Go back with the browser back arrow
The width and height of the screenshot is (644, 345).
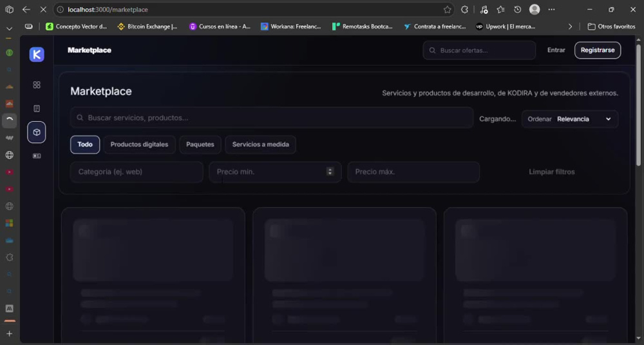tap(26, 10)
